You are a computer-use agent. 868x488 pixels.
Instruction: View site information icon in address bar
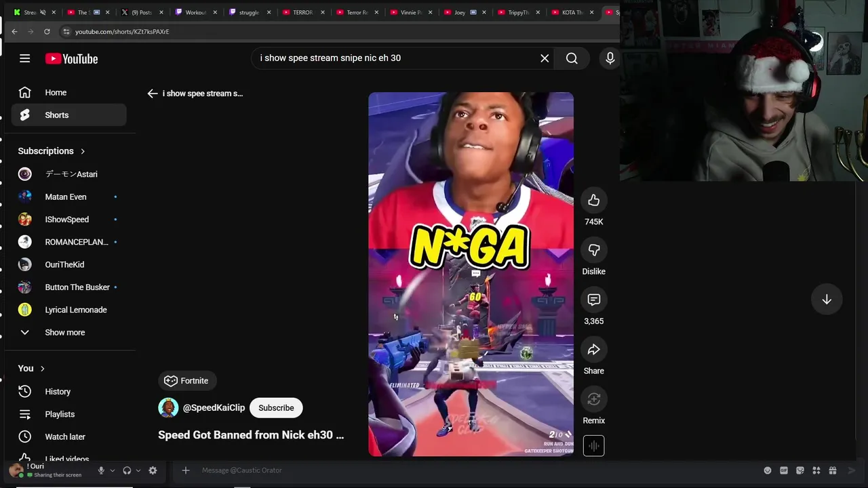[66, 32]
